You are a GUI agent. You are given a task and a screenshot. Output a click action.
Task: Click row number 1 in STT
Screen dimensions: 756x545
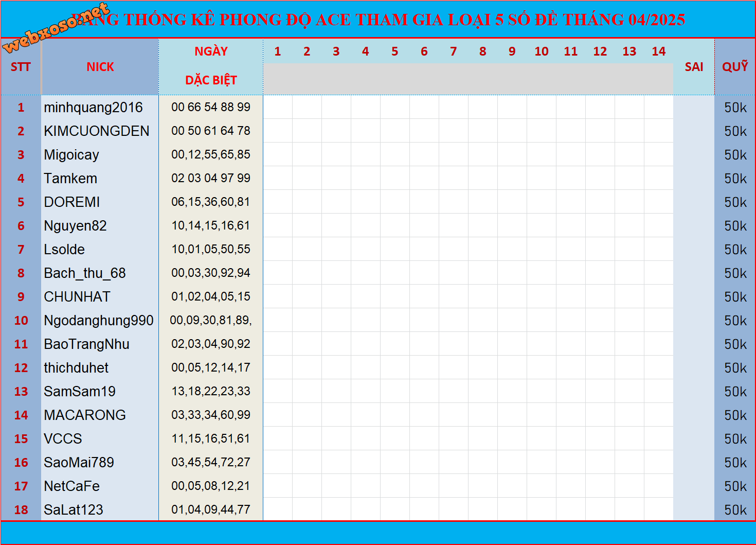coord(21,108)
